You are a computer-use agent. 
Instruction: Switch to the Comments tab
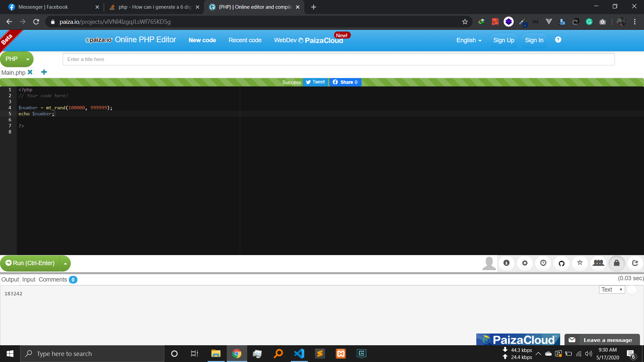[x=53, y=280]
